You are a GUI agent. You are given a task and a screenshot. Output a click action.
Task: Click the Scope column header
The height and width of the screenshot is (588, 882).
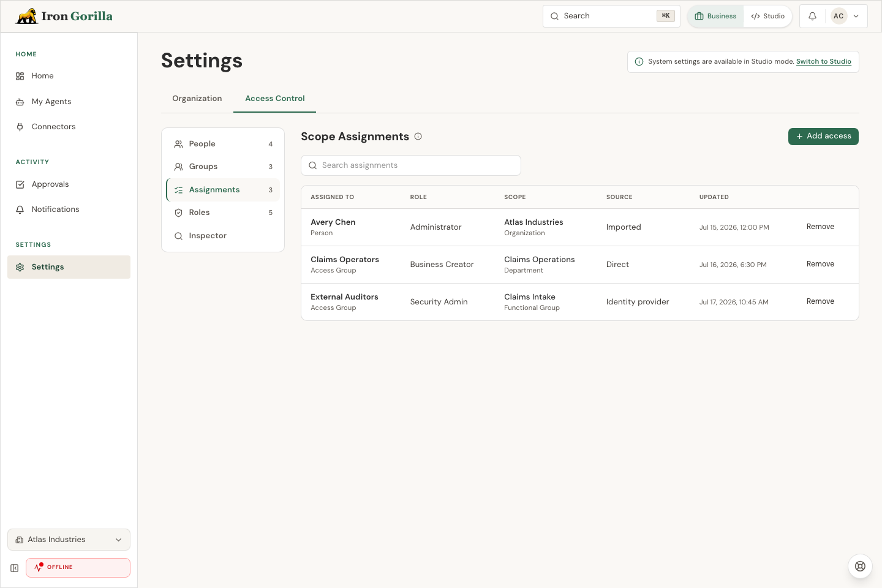(515, 197)
